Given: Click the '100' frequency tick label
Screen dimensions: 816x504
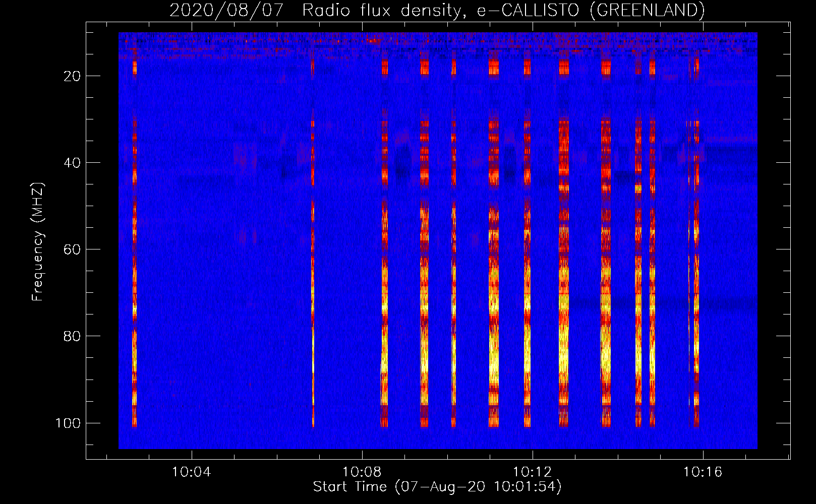Looking at the screenshot, I should (x=68, y=423).
